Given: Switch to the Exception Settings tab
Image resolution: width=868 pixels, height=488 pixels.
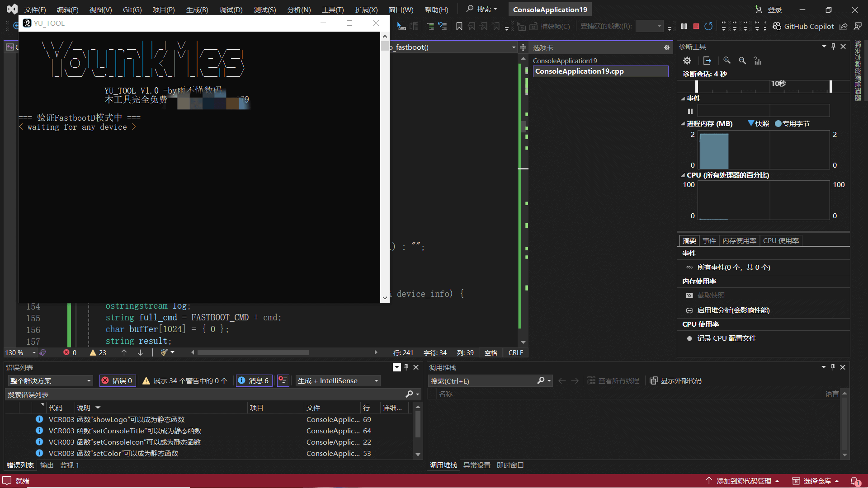Looking at the screenshot, I should (476, 465).
